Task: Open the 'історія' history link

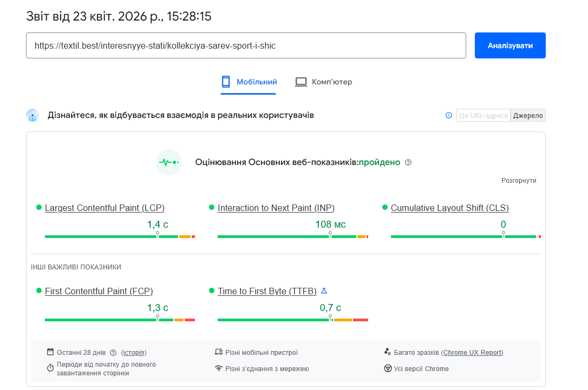Action: (134, 353)
